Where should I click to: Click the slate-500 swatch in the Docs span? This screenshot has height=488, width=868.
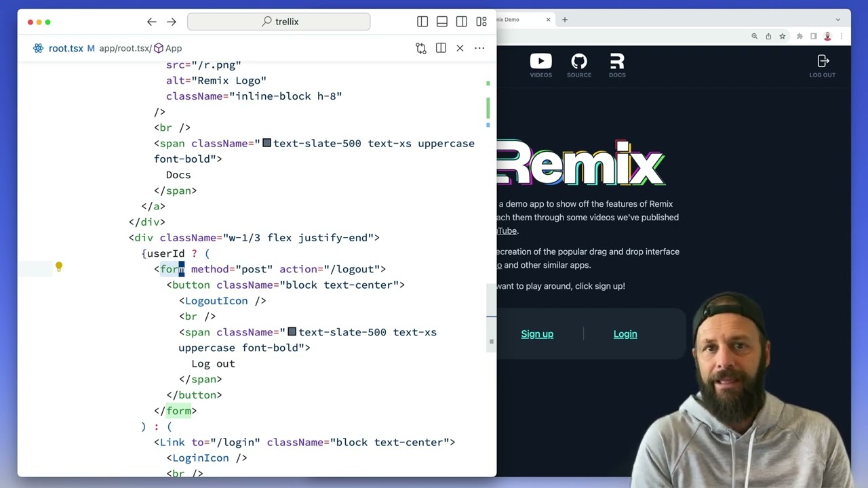(267, 143)
